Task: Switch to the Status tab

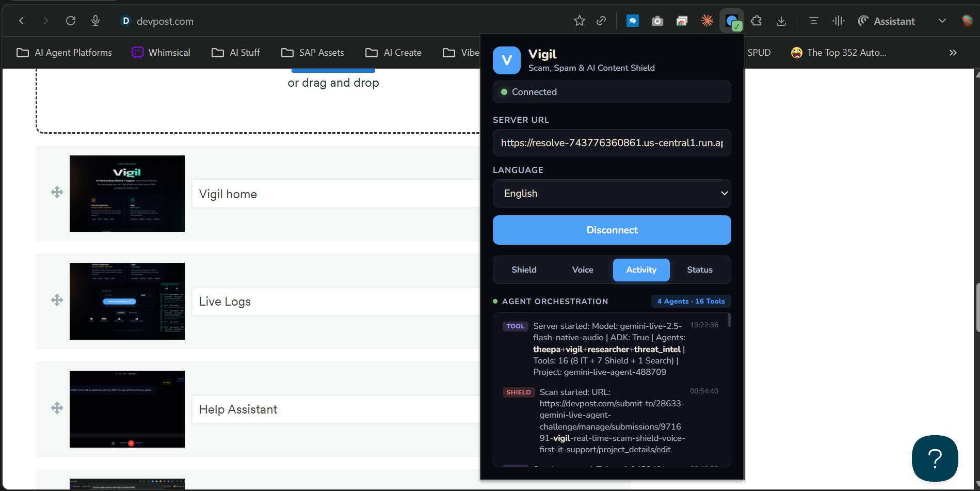Action: tap(700, 270)
